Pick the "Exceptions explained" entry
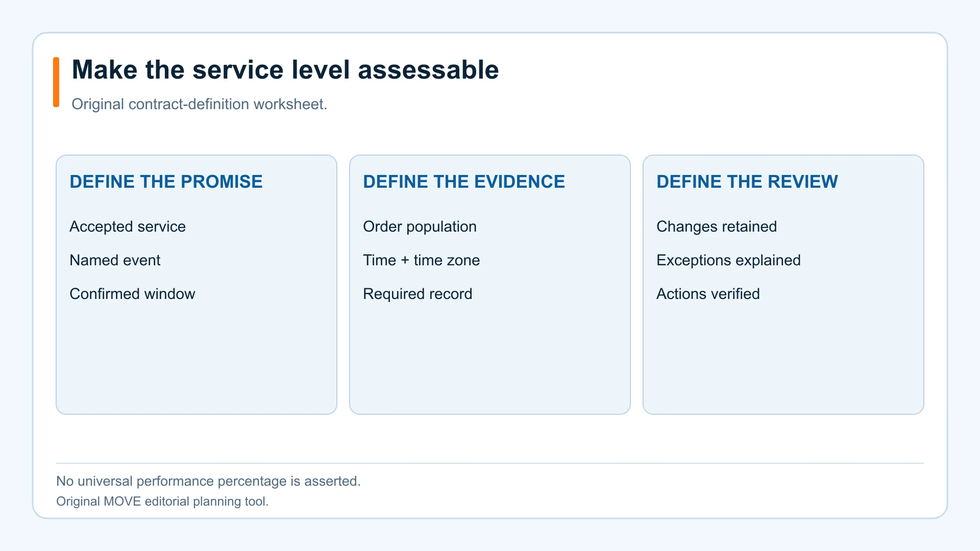 728,260
